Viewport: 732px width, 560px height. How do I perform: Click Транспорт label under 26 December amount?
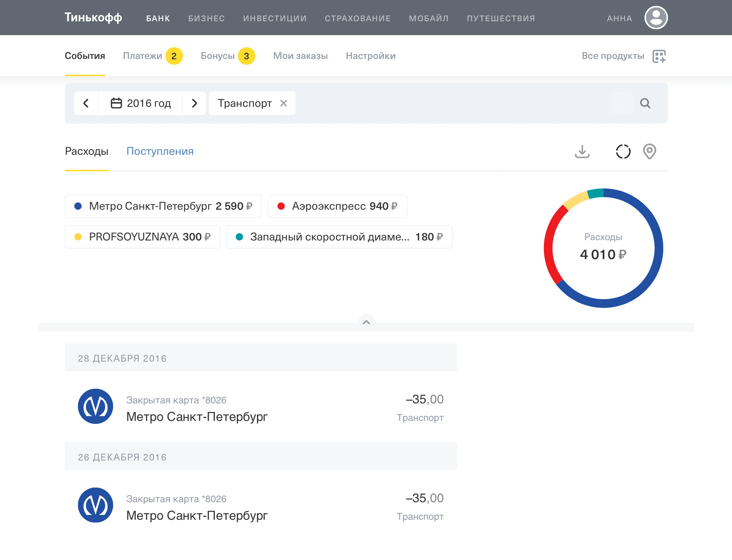point(420,516)
